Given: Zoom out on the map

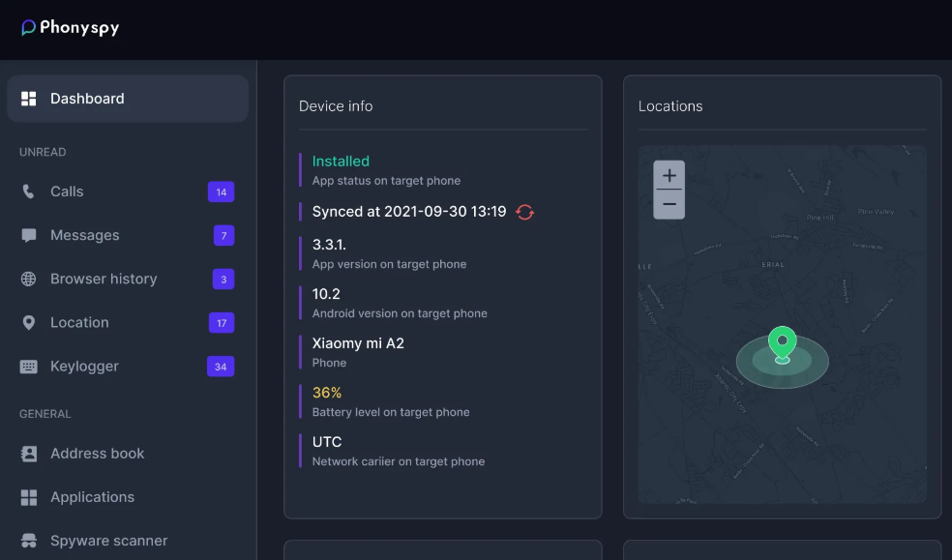Looking at the screenshot, I should (x=669, y=204).
